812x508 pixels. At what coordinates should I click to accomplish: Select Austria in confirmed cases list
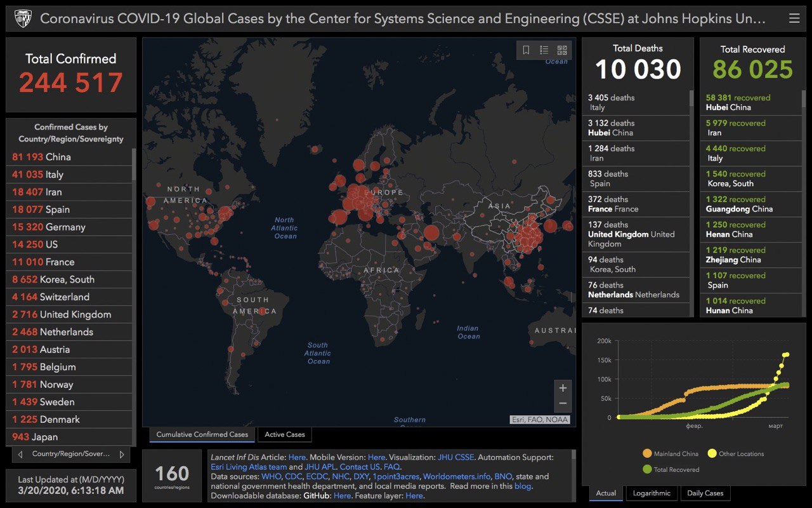tap(70, 349)
